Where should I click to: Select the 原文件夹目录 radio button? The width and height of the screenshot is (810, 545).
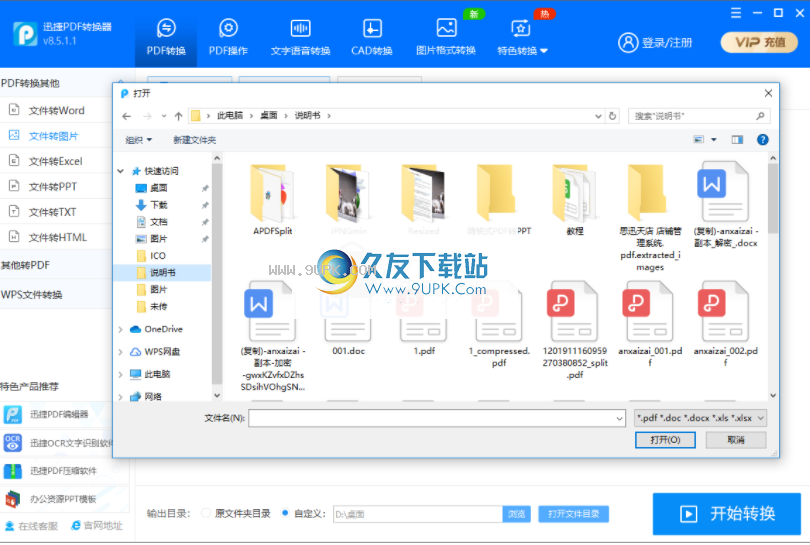coord(206,513)
